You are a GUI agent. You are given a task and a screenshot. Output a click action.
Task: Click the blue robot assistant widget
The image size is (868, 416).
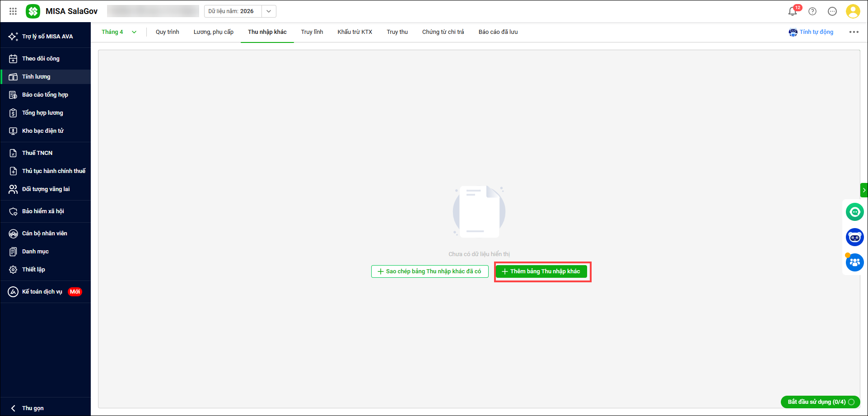[854, 237]
